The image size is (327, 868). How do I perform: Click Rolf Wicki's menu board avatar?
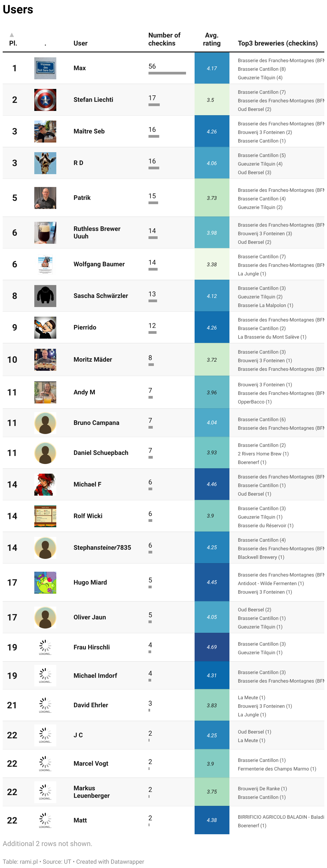click(x=45, y=517)
